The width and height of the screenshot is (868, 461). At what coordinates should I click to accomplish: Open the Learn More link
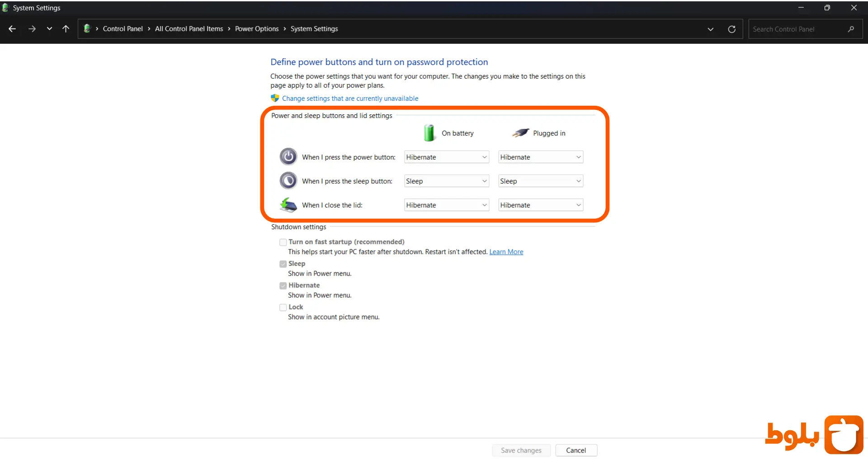506,252
